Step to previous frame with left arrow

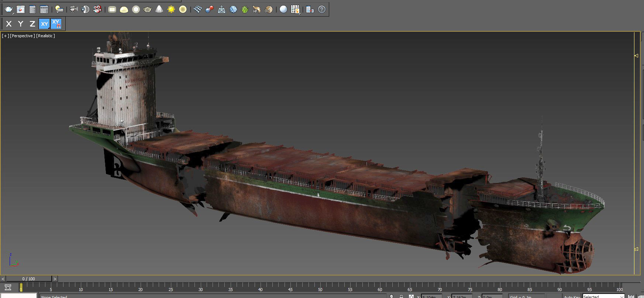[x=3, y=279]
